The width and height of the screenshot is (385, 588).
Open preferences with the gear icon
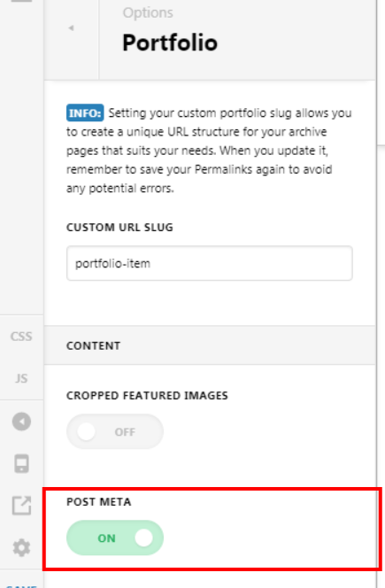(21, 548)
